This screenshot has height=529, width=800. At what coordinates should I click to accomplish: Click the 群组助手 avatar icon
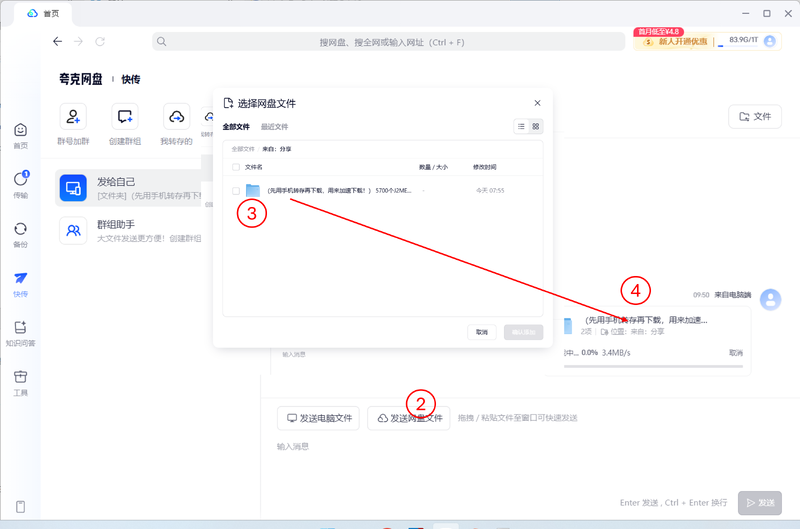pos(73,231)
